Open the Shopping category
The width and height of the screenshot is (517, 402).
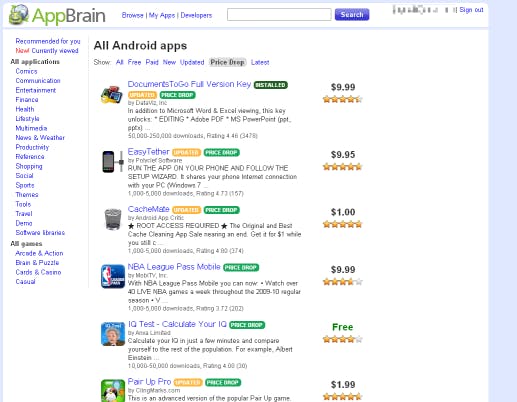point(29,166)
